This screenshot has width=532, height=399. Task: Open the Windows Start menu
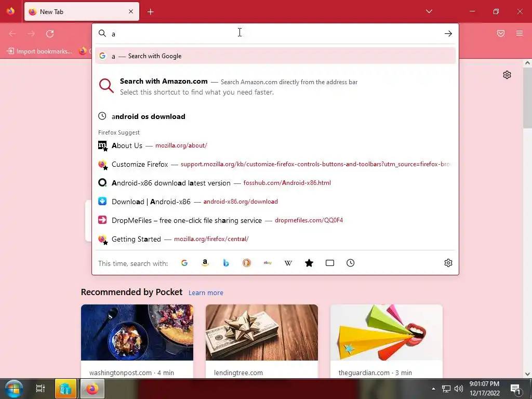[x=14, y=389]
